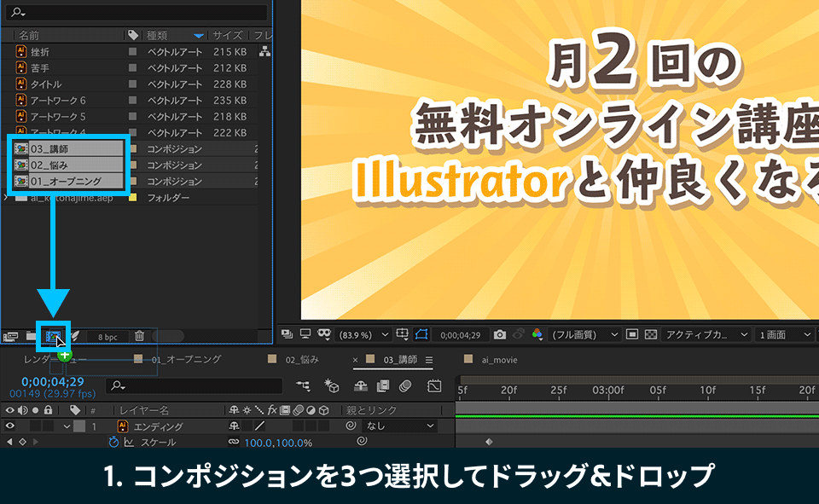Image resolution: width=819 pixels, height=504 pixels.
Task: Open the resolution dropdown (フル画質)
Action: (584, 335)
